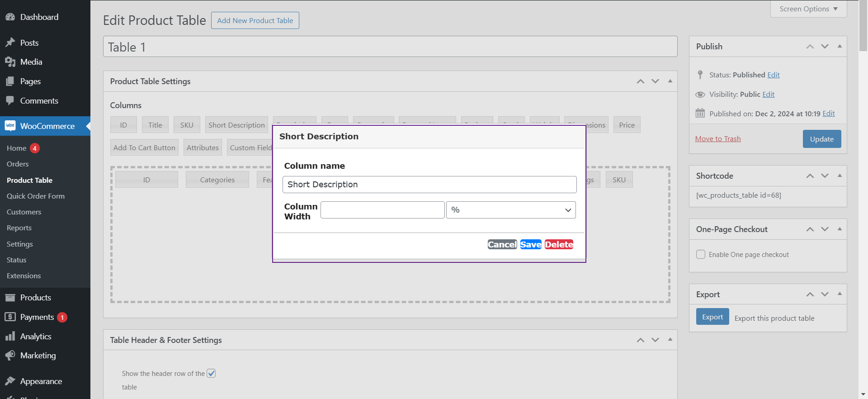Open Screen Options dropdown

point(808,9)
